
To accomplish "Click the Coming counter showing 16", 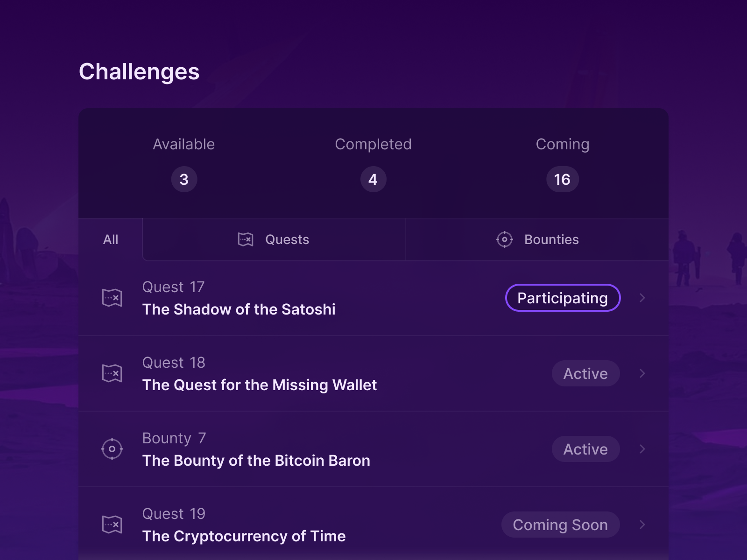I will (x=562, y=179).
